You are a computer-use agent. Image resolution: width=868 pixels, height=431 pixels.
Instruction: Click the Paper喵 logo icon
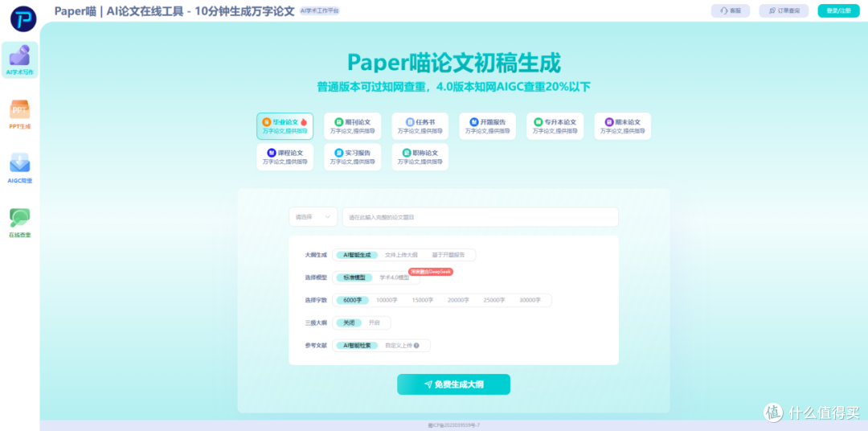point(23,18)
